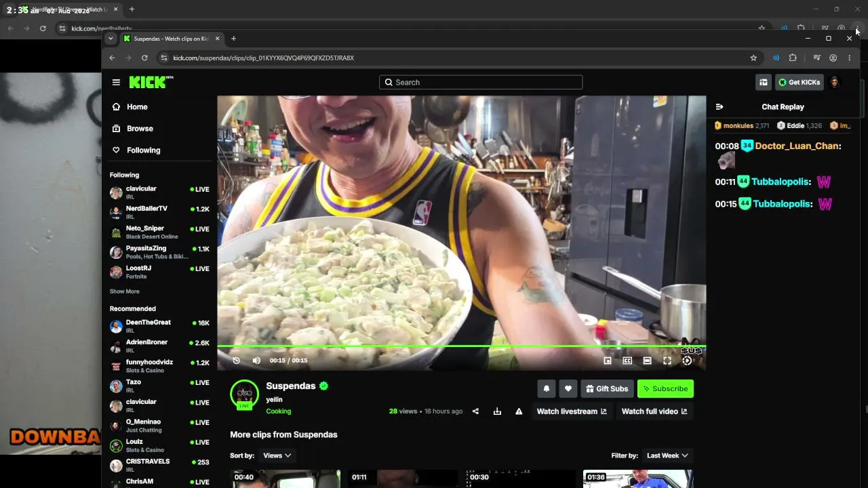Open LoostRJ channel in the sidebar
Viewport: 868px width, 488px height.
159,272
